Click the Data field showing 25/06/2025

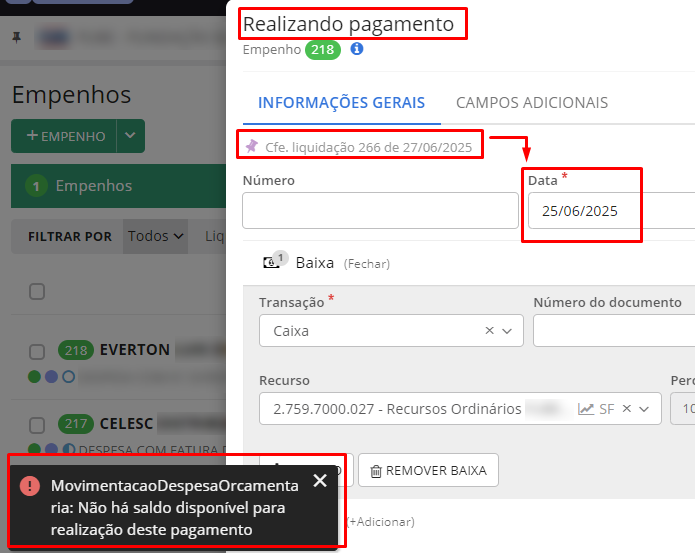612,210
